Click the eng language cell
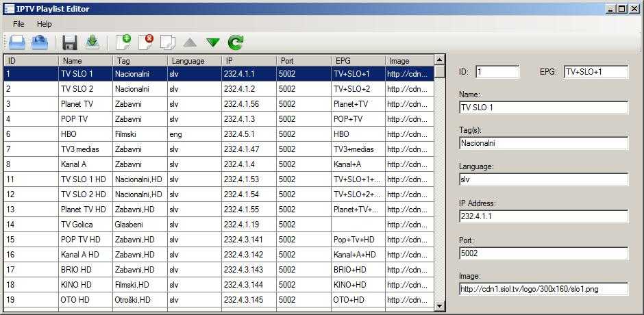The image size is (644, 315). (195, 134)
